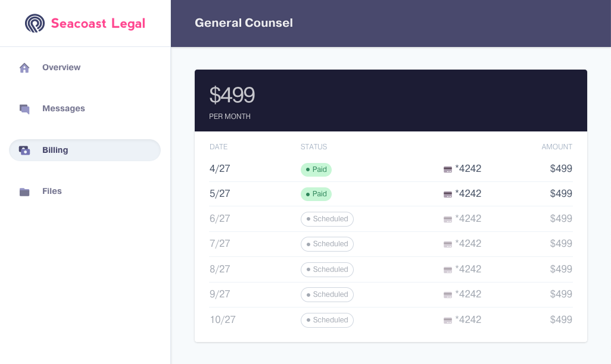The height and width of the screenshot is (364, 611).
Task: Click the card icon on the 10/27 row
Action: tap(448, 320)
